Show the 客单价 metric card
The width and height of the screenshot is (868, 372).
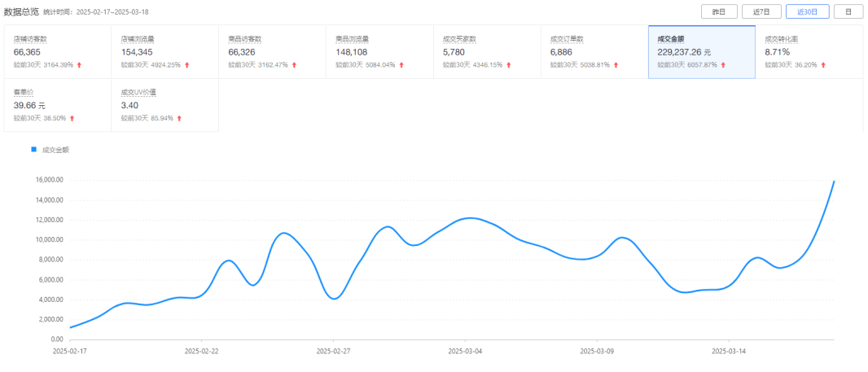[58, 105]
